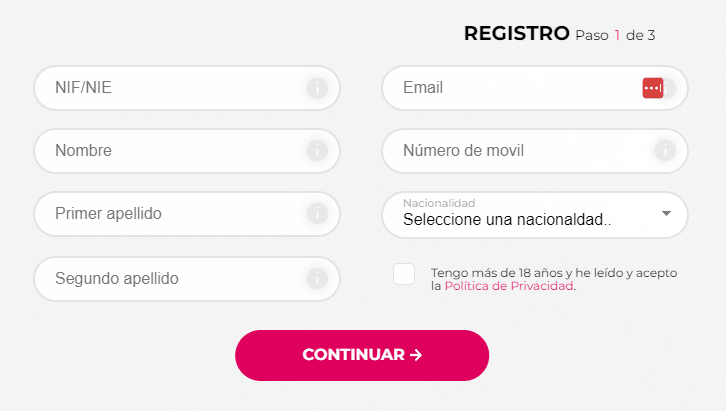
Task: Focus the NIF/NIE input field
Action: (x=170, y=88)
